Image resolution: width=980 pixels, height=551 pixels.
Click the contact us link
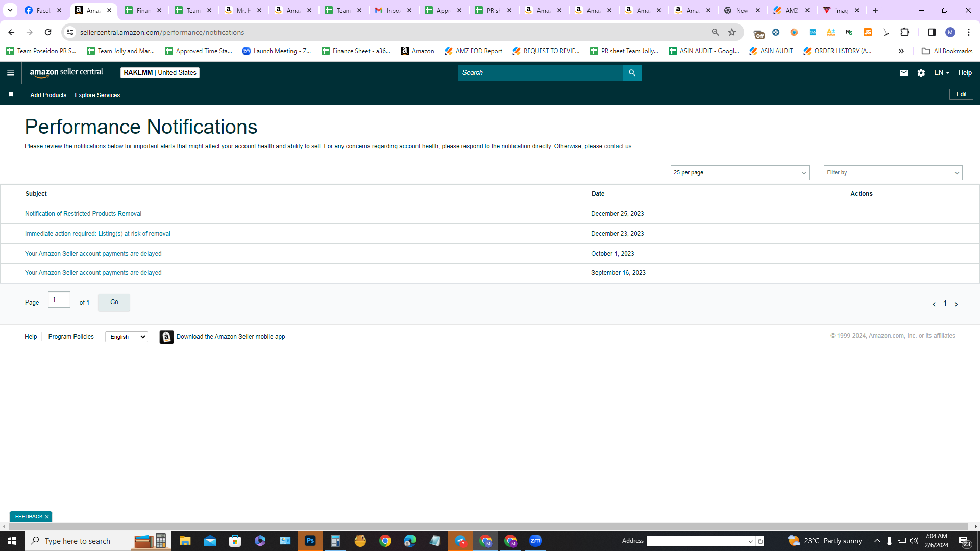click(x=618, y=146)
